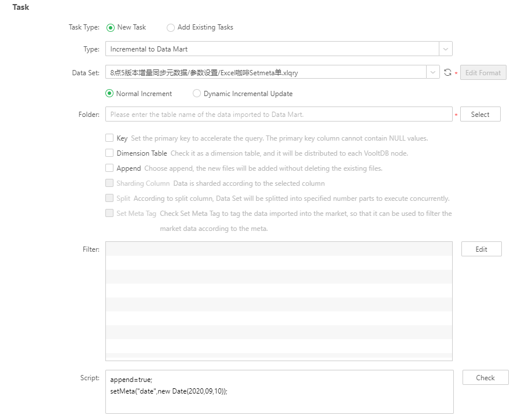Tick the Split checkbox
This screenshot has width=532, height=419.
point(109,199)
